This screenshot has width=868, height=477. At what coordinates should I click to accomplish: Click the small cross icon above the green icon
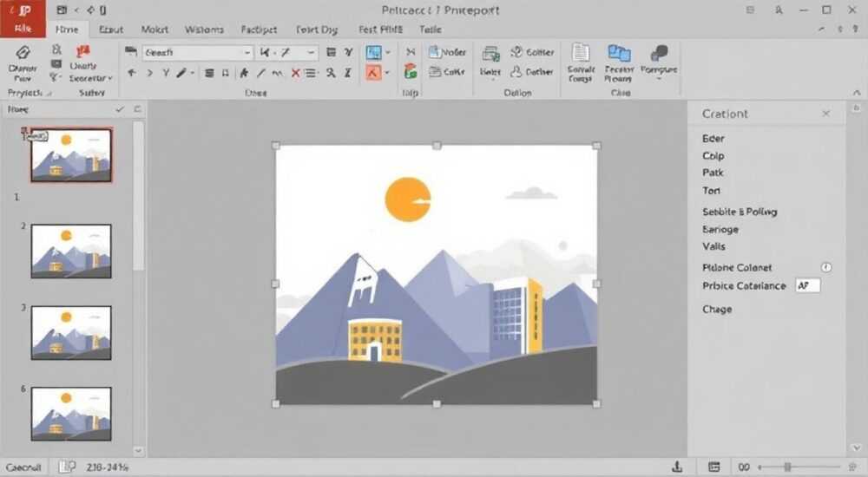[411, 52]
